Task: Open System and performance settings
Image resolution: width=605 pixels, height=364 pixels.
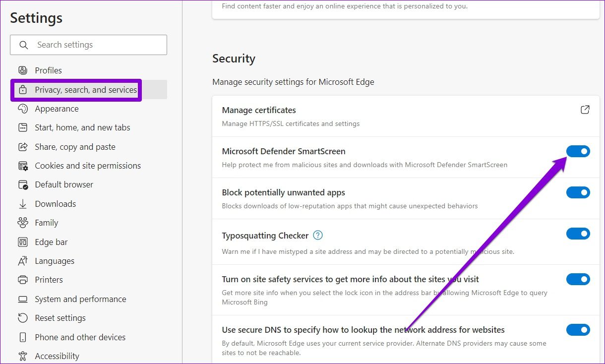Action: pos(80,299)
